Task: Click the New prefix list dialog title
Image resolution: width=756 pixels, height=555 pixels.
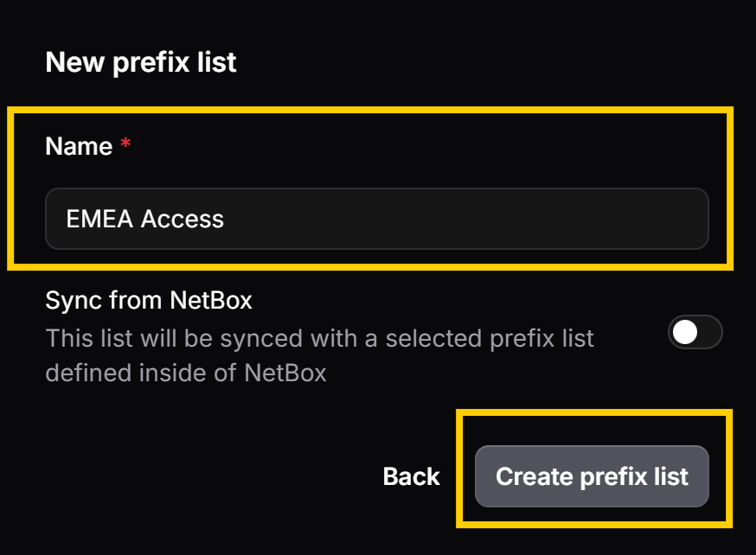Action: coord(140,61)
